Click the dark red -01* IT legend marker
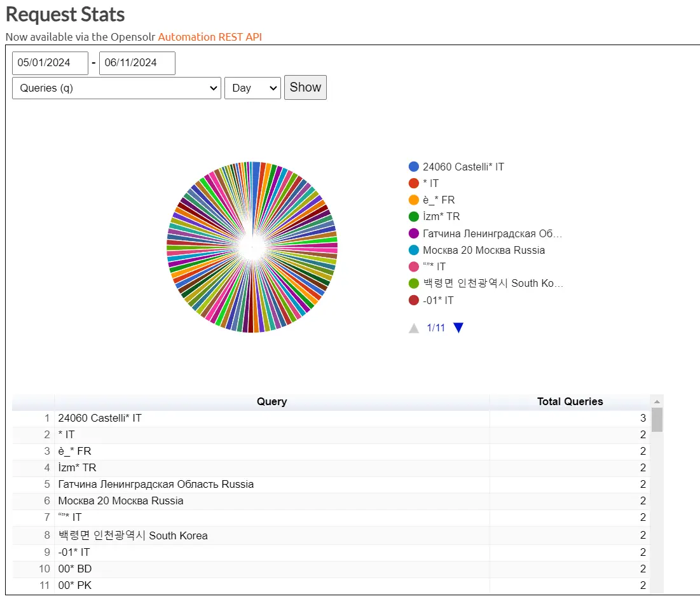This screenshot has width=700, height=601. click(x=414, y=300)
